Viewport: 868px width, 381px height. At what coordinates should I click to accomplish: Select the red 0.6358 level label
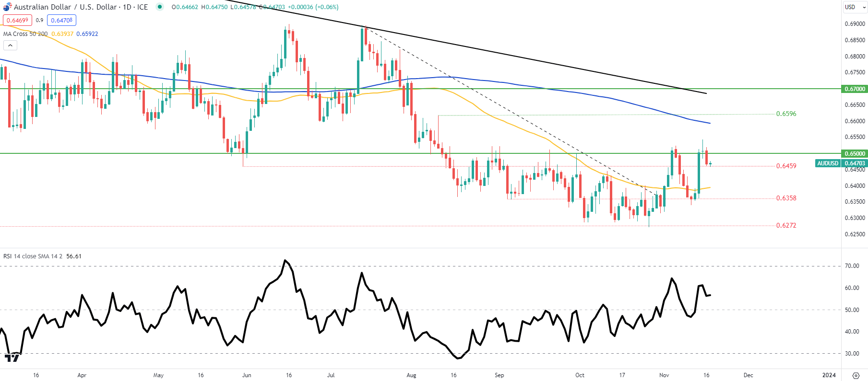click(786, 198)
